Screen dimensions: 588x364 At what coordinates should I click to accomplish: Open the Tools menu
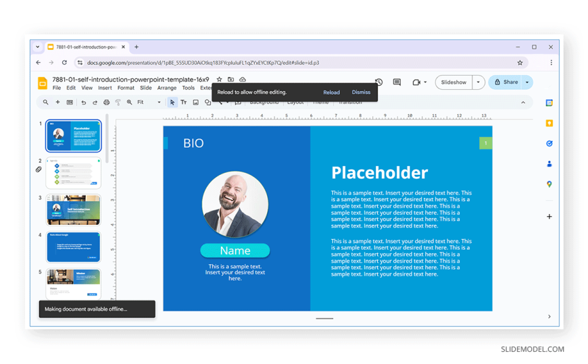(x=189, y=88)
